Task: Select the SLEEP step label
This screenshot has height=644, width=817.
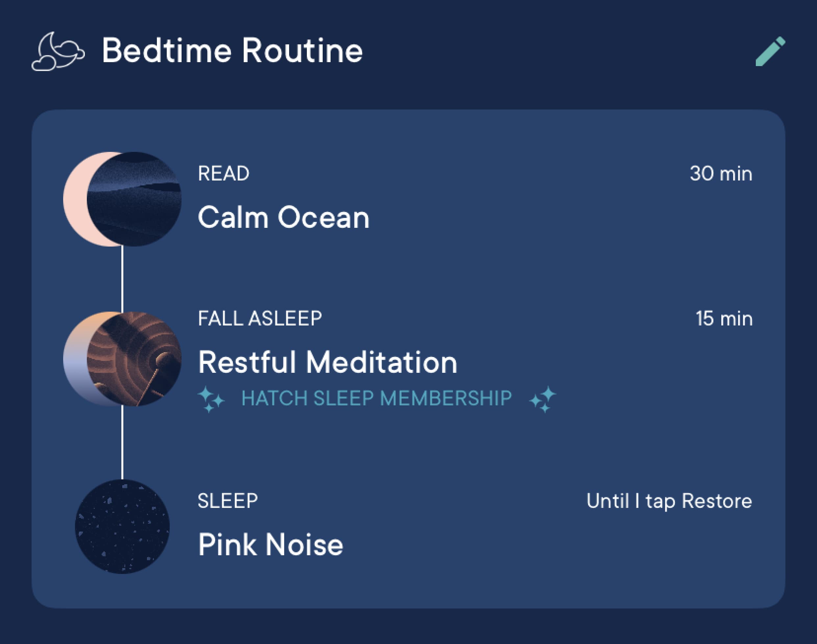Action: [228, 501]
